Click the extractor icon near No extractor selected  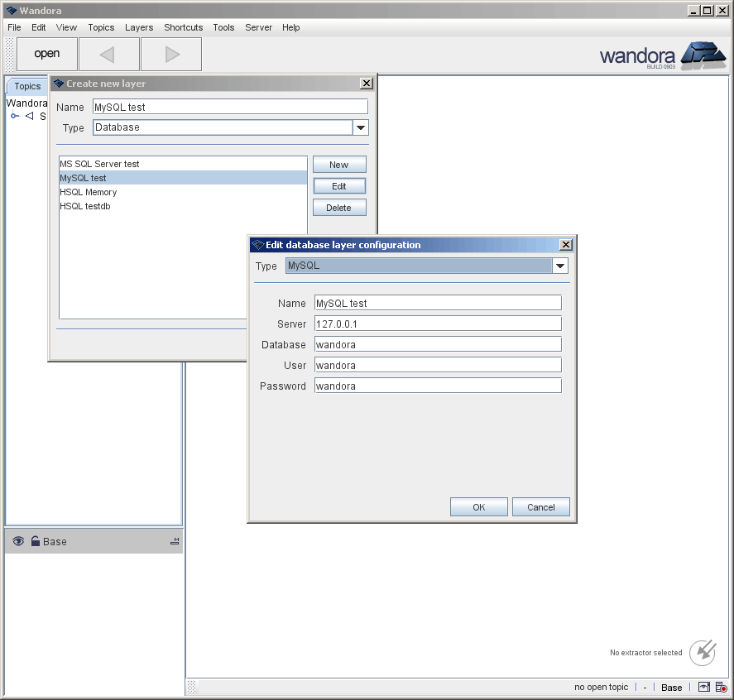tap(702, 653)
